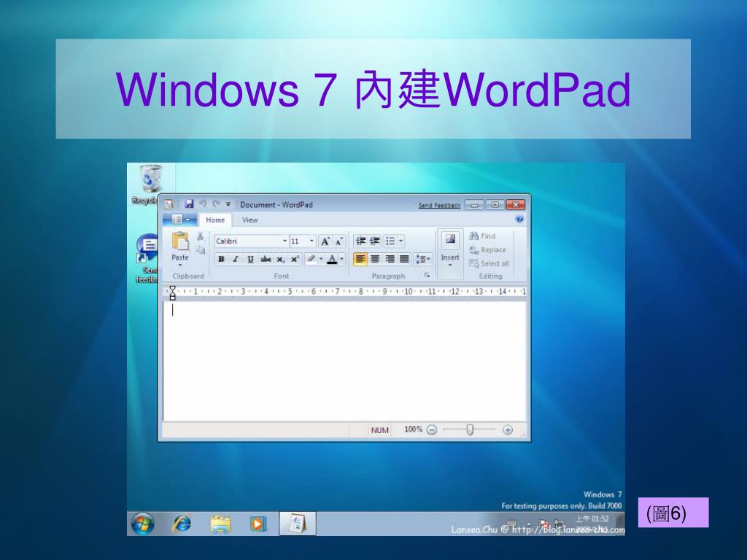Open Paragraph dialog launcher

(427, 275)
